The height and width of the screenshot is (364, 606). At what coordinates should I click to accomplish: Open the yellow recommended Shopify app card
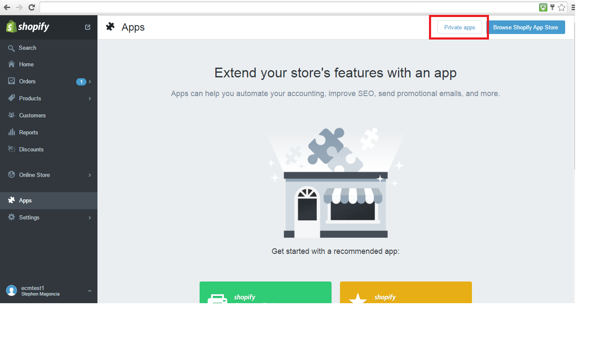406,292
